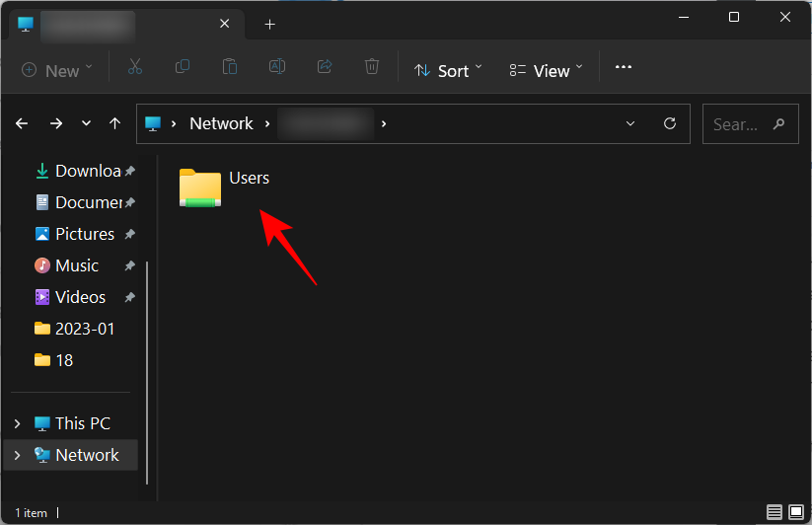Open the recent locations dropdown
The width and height of the screenshot is (812, 525).
click(x=87, y=124)
